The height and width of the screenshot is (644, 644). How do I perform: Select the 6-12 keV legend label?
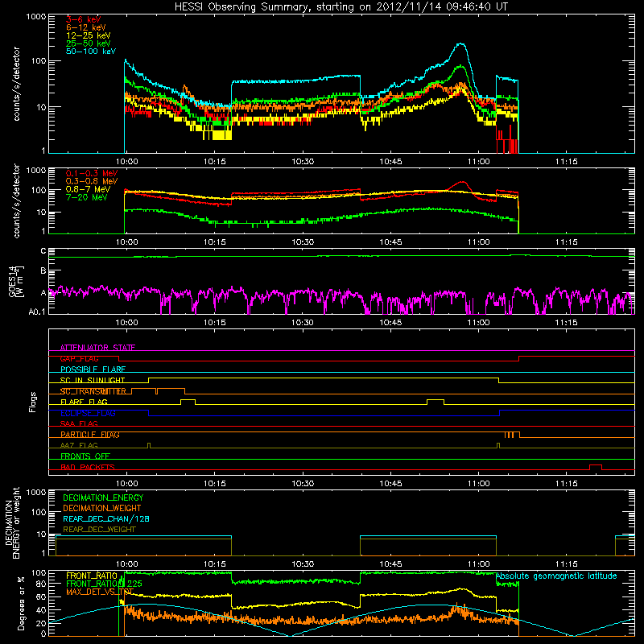(85, 27)
